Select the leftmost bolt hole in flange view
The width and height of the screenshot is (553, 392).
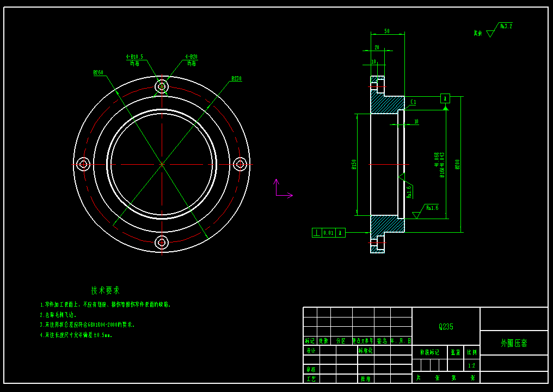click(84, 164)
